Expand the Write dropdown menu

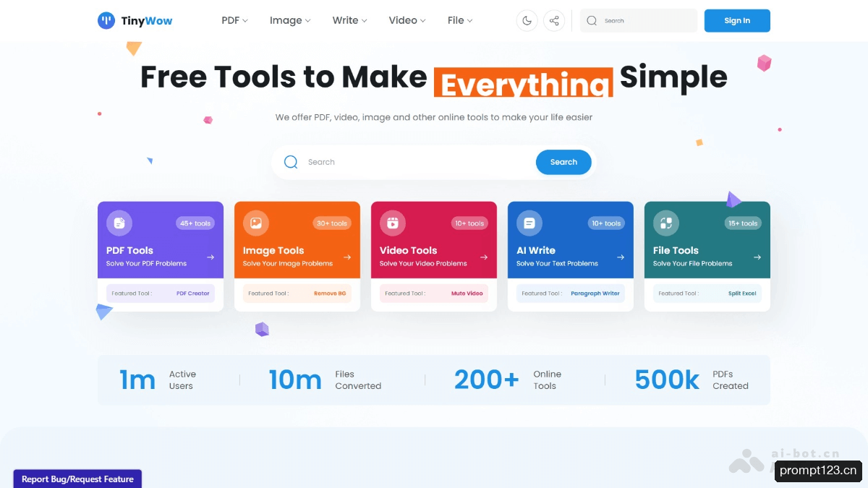pos(349,20)
